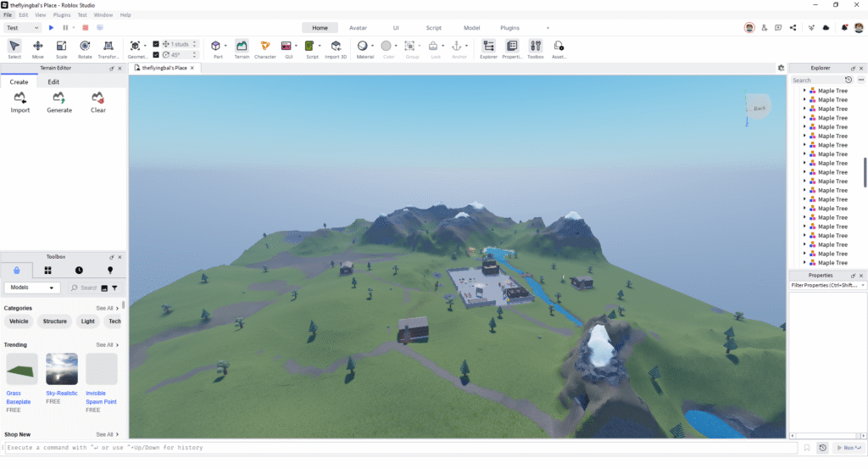The image size is (868, 469).
Task: Click the Explorer Search field
Action: [816, 81]
